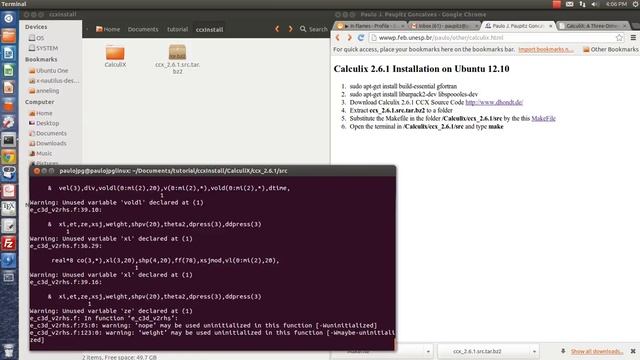The height and width of the screenshot is (360, 640).
Task: Reload the Calculix page in Chrome
Action: [x=361, y=38]
